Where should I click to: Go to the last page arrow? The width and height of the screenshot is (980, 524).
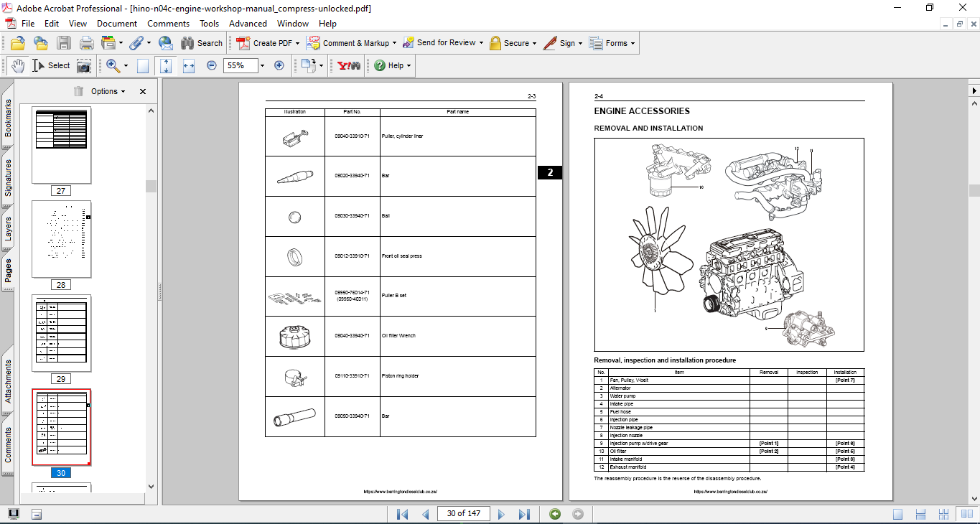524,514
